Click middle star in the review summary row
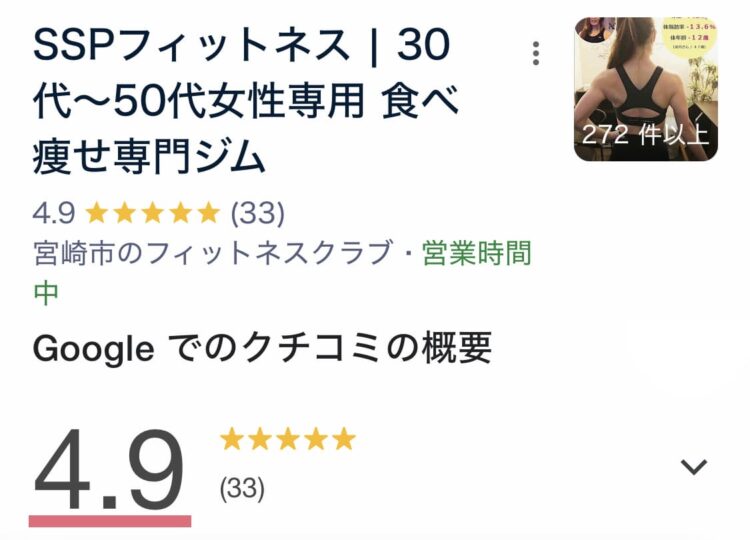750x540 pixels. 288,439
